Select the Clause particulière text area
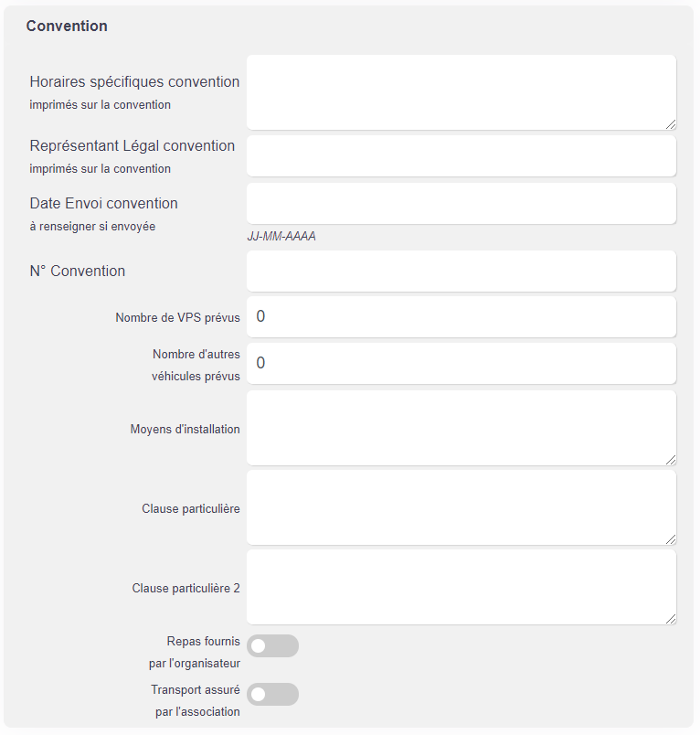This screenshot has height=735, width=700. (461, 507)
